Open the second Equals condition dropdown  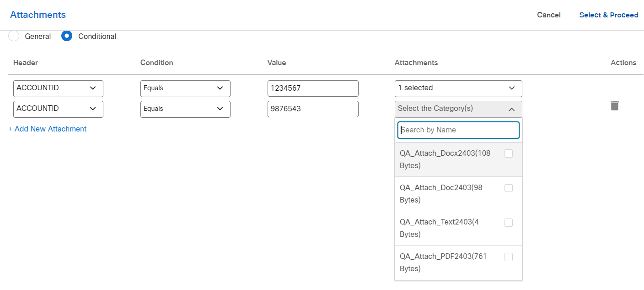pyautogui.click(x=185, y=109)
